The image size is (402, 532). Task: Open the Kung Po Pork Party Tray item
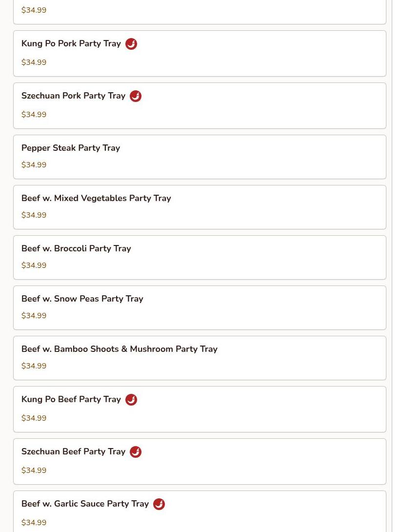71,43
